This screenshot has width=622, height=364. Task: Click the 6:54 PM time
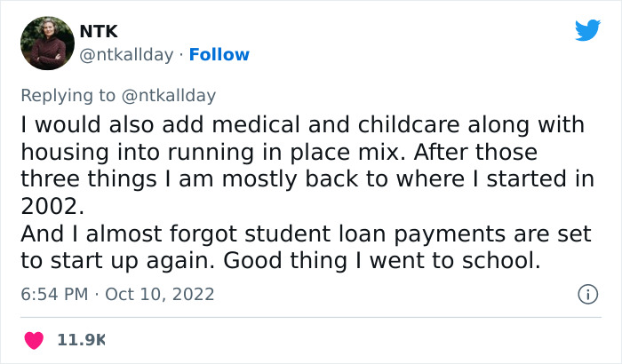click(x=53, y=294)
